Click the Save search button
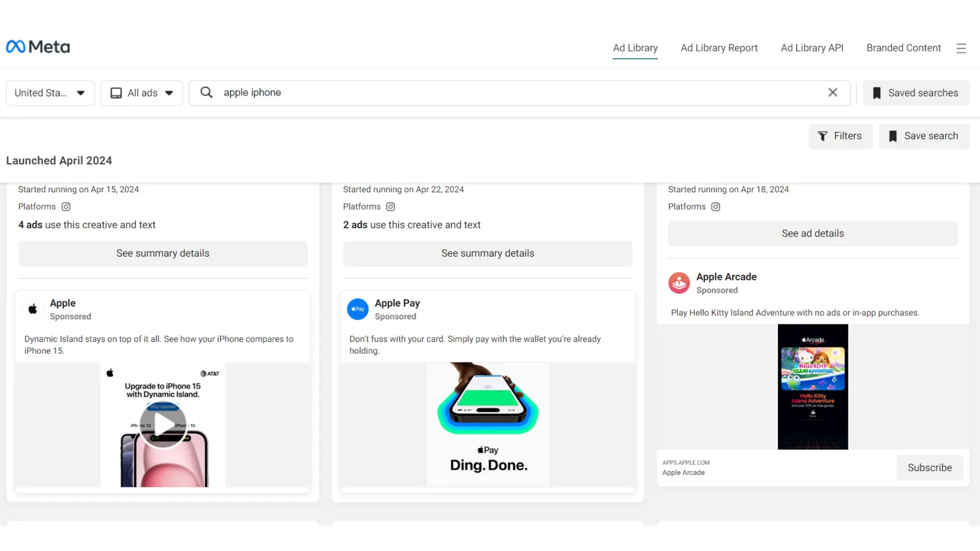 click(x=924, y=136)
